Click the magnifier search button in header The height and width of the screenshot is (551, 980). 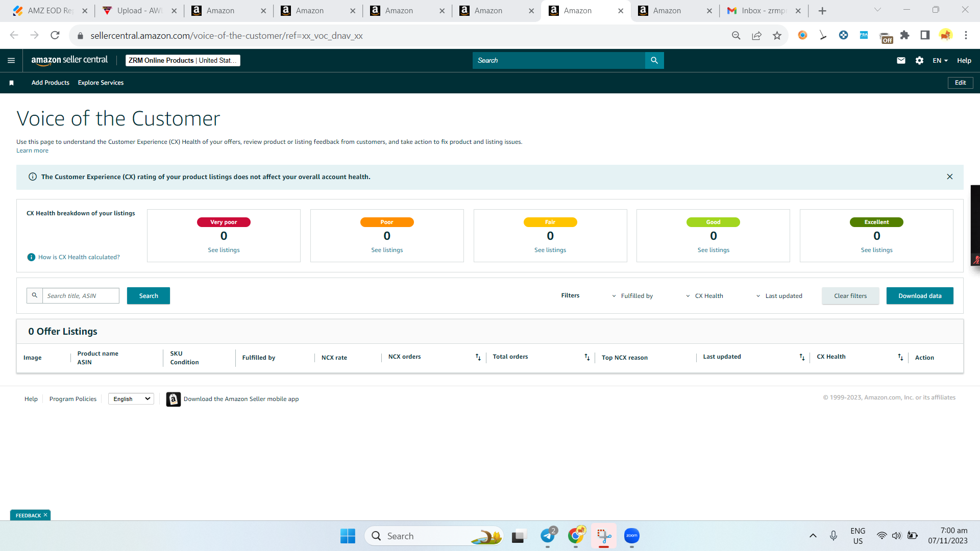tap(654, 60)
